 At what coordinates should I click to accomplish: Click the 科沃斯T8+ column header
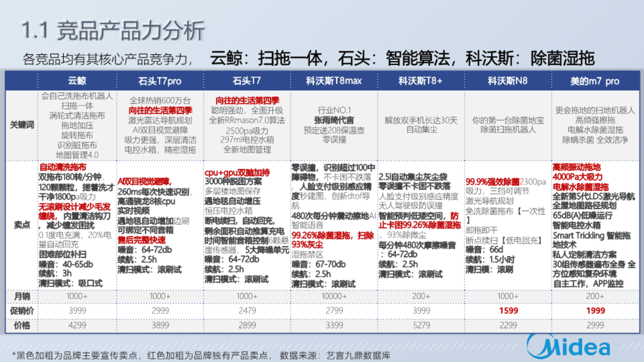(420, 81)
